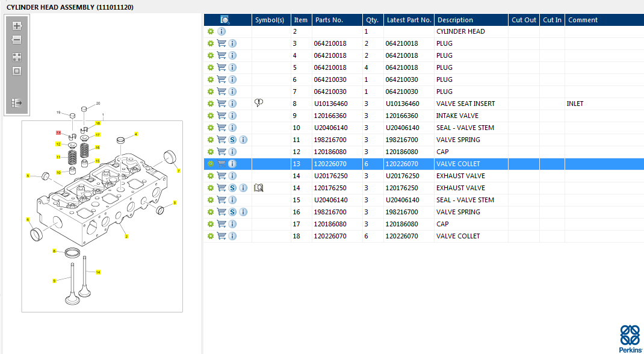The width and height of the screenshot is (644, 354).
Task: Select the four-squares grid view icon
Action: coord(17,57)
